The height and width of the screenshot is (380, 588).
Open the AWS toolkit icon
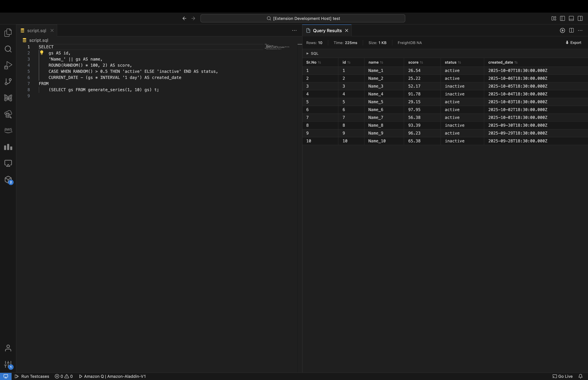tap(8, 130)
